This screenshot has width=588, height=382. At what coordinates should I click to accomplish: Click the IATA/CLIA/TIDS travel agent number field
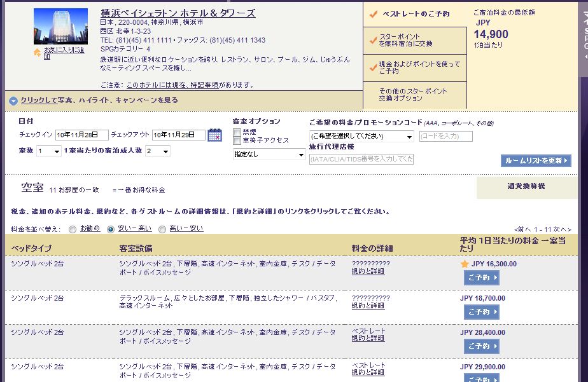point(361,159)
